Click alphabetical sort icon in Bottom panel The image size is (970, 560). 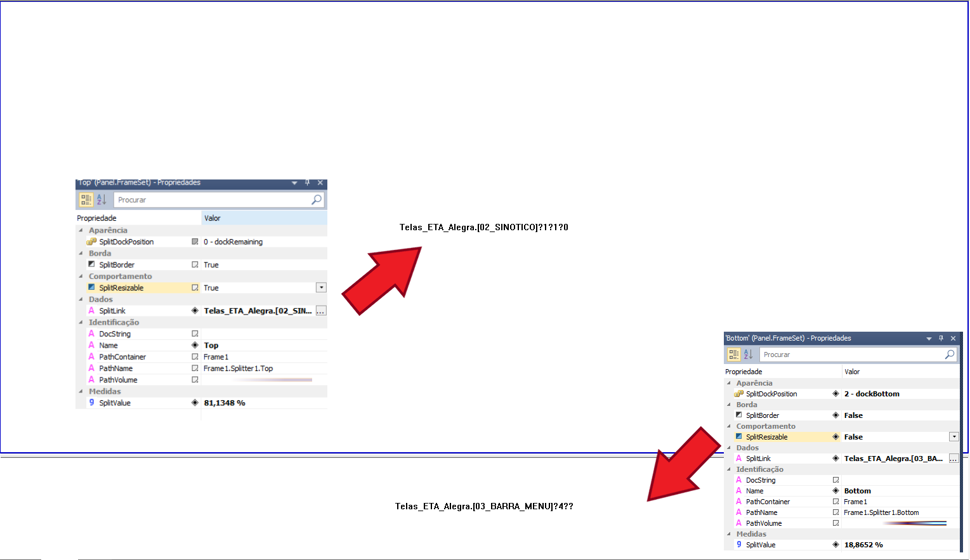click(x=748, y=355)
